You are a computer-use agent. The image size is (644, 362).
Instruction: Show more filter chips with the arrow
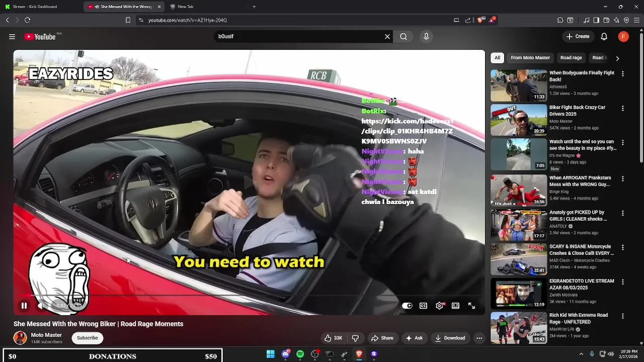tap(617, 58)
